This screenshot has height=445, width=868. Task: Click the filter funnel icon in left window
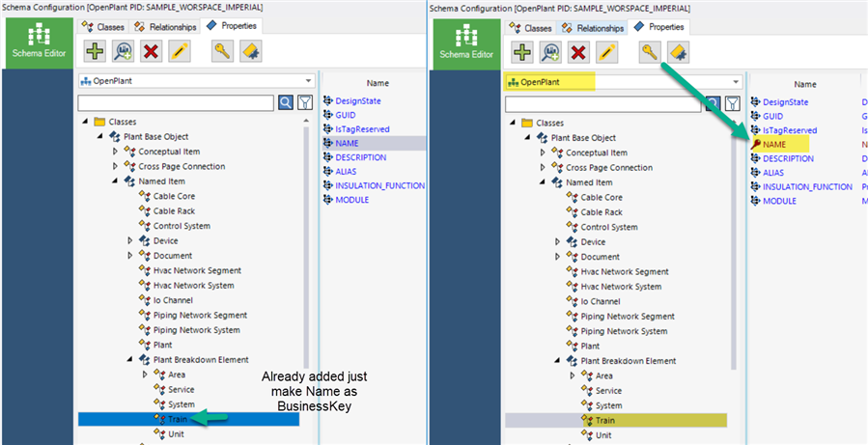[304, 102]
